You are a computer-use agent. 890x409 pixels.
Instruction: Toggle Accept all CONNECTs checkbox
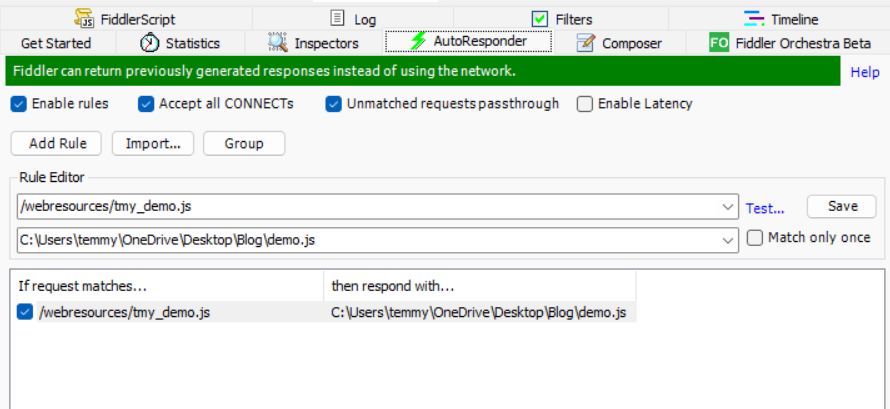146,104
